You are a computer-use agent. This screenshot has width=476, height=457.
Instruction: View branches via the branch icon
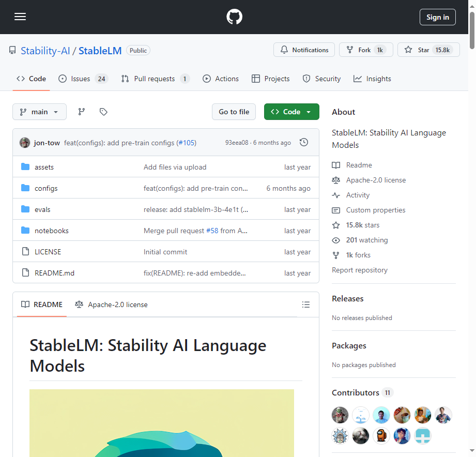pyautogui.click(x=81, y=112)
